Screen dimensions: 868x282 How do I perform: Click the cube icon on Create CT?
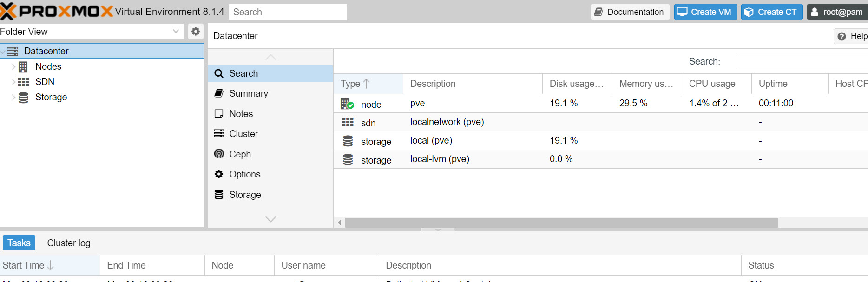[x=749, y=12]
